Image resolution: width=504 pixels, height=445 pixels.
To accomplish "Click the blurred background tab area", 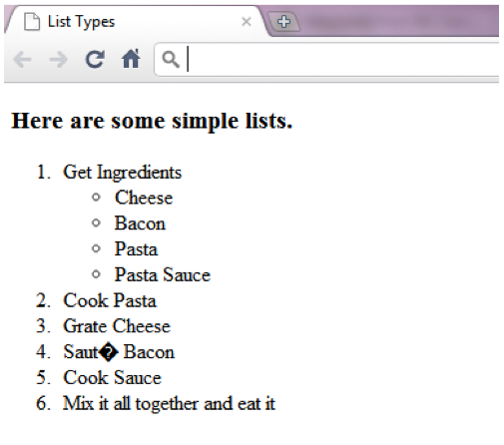I will pyautogui.click(x=399, y=22).
